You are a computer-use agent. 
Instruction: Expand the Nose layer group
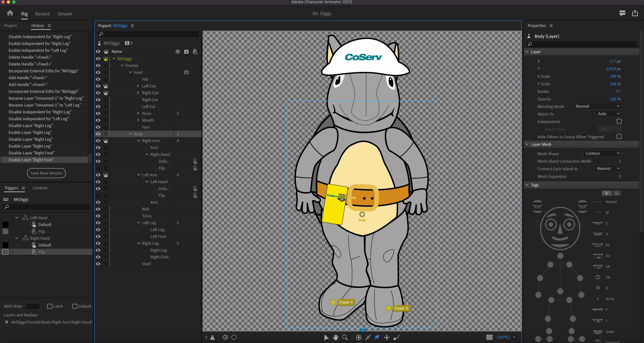[138, 113]
